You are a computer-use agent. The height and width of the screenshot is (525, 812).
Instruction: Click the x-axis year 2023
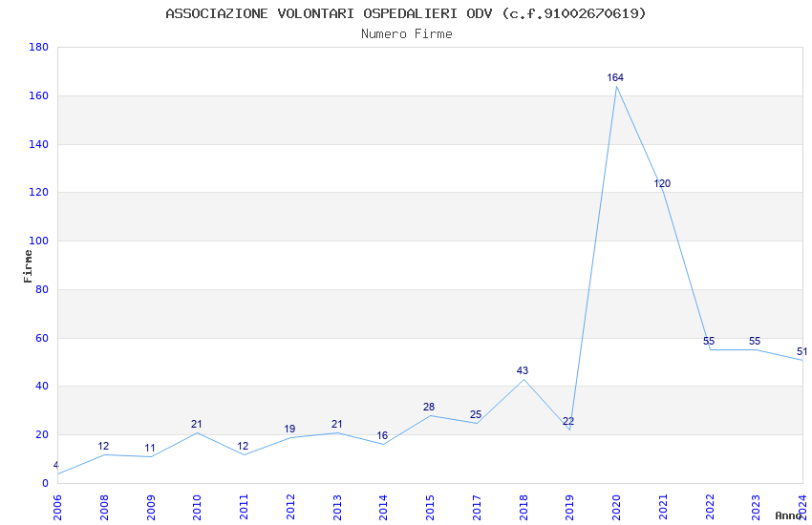pyautogui.click(x=756, y=507)
